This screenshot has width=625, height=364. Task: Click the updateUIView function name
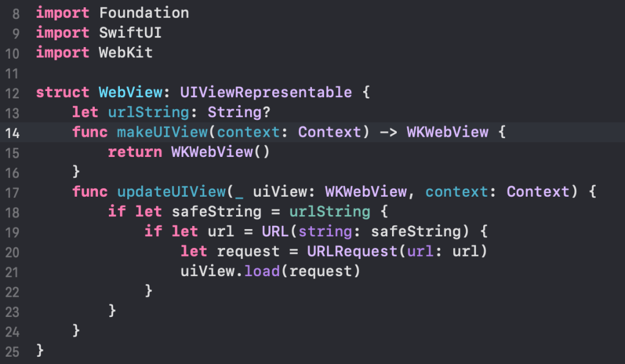click(171, 192)
